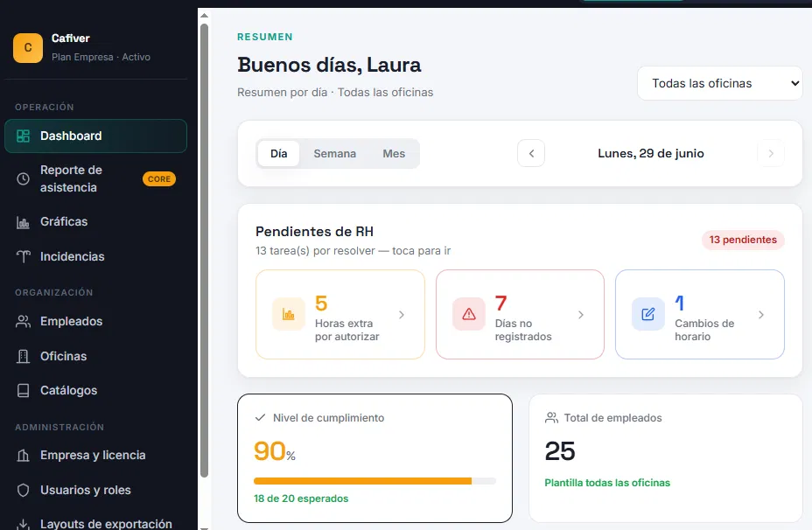Click the 13 pendientes red badge
The height and width of the screenshot is (530, 812).
743,241
